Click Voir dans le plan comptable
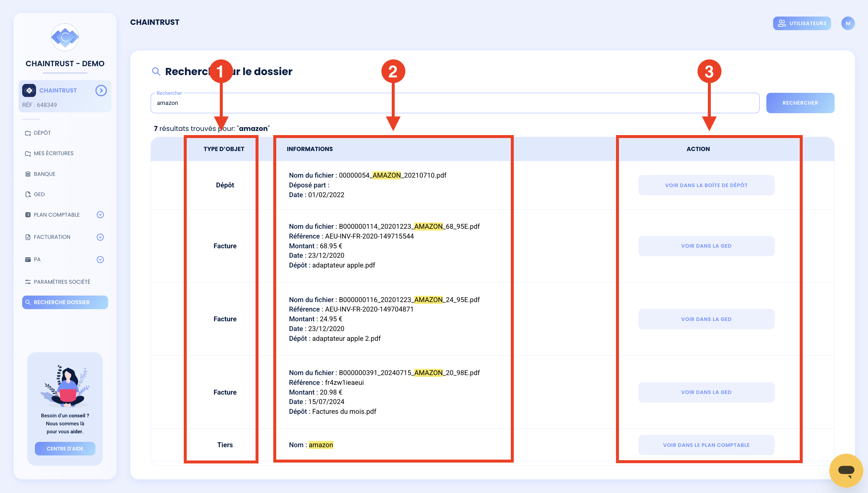Viewport: 868px width, 493px height. pos(706,445)
